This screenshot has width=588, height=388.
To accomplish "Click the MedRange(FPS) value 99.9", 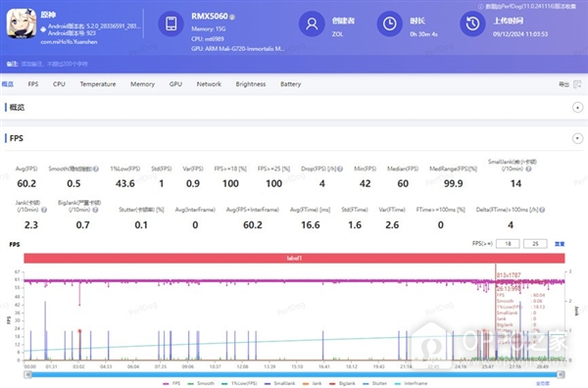I will tap(453, 183).
